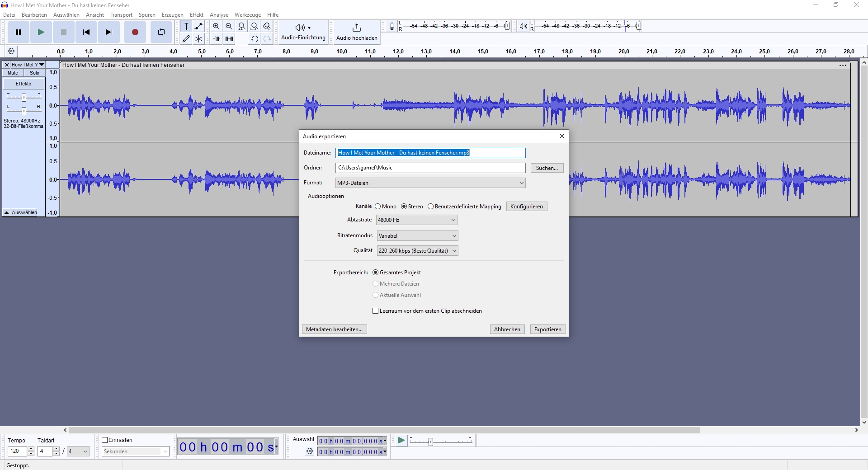The image size is (868, 470).
Task: Open the Qualität dropdown
Action: [417, 250]
